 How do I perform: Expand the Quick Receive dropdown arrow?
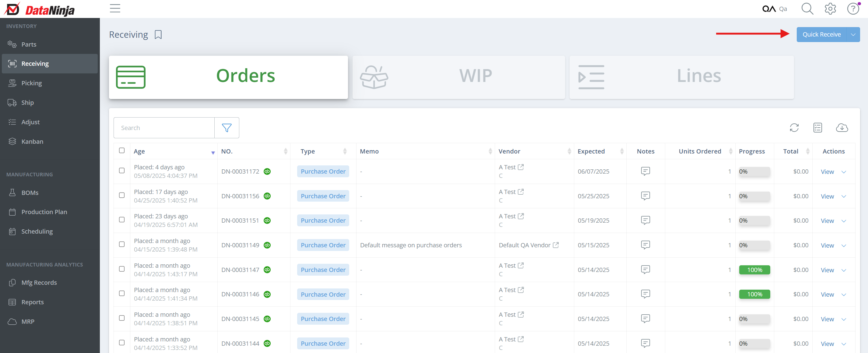click(x=853, y=35)
